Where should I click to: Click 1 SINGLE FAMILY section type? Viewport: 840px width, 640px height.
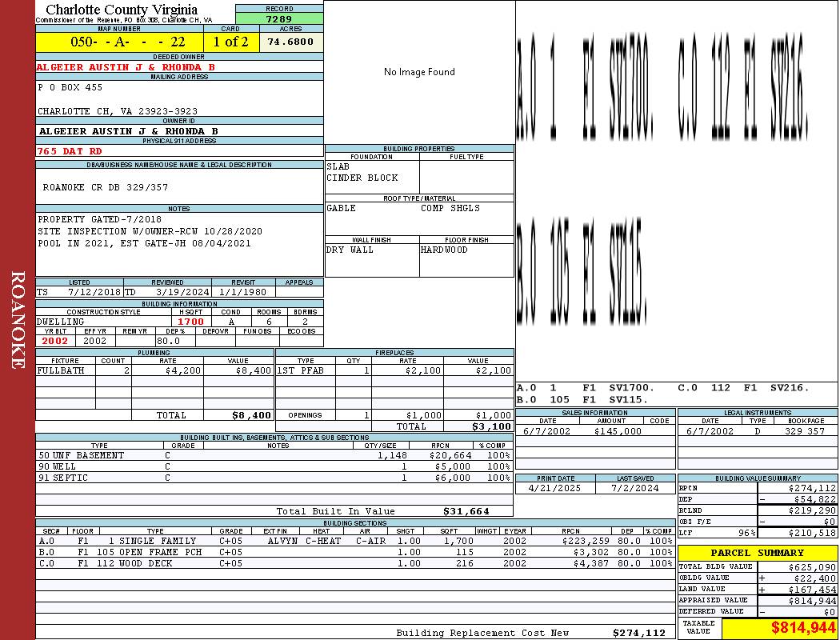(x=152, y=542)
